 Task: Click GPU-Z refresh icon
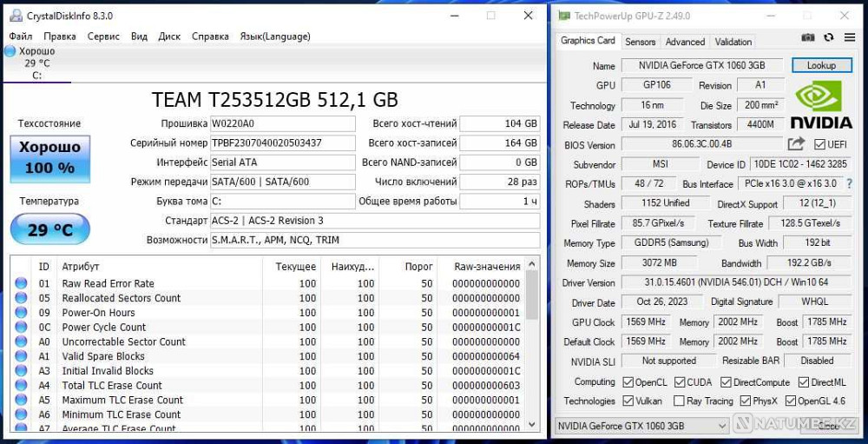[829, 37]
